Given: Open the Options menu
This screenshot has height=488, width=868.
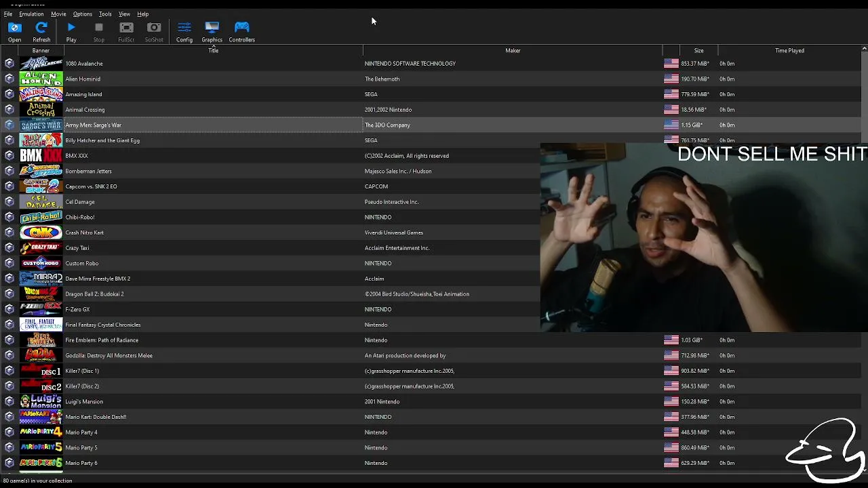Looking at the screenshot, I should point(83,14).
